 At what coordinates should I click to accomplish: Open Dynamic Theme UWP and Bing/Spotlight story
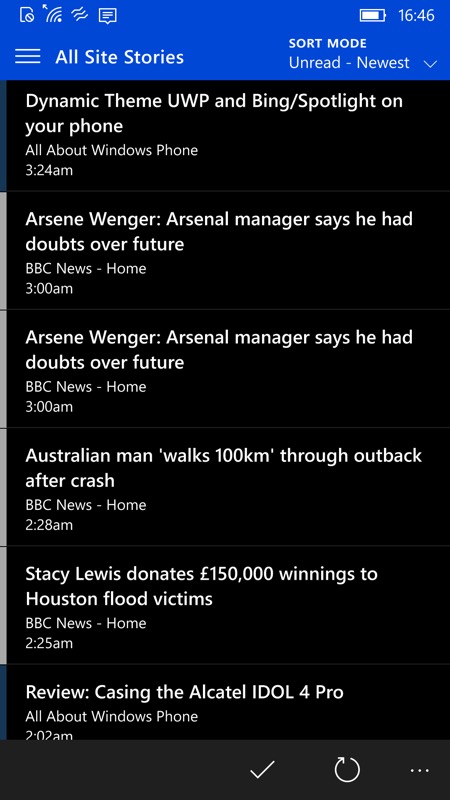pyautogui.click(x=225, y=136)
